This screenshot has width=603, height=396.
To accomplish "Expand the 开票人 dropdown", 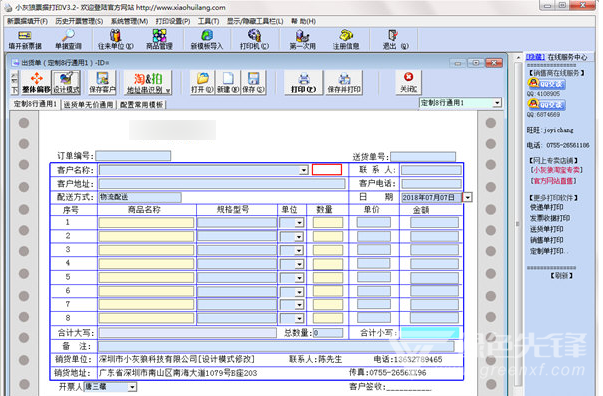I will (x=132, y=387).
